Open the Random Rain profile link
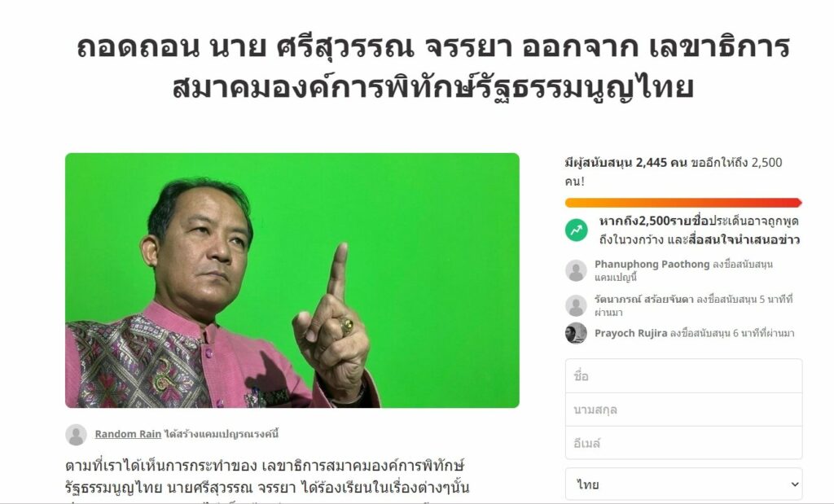Screen dimensions: 834x504 pyautogui.click(x=128, y=434)
